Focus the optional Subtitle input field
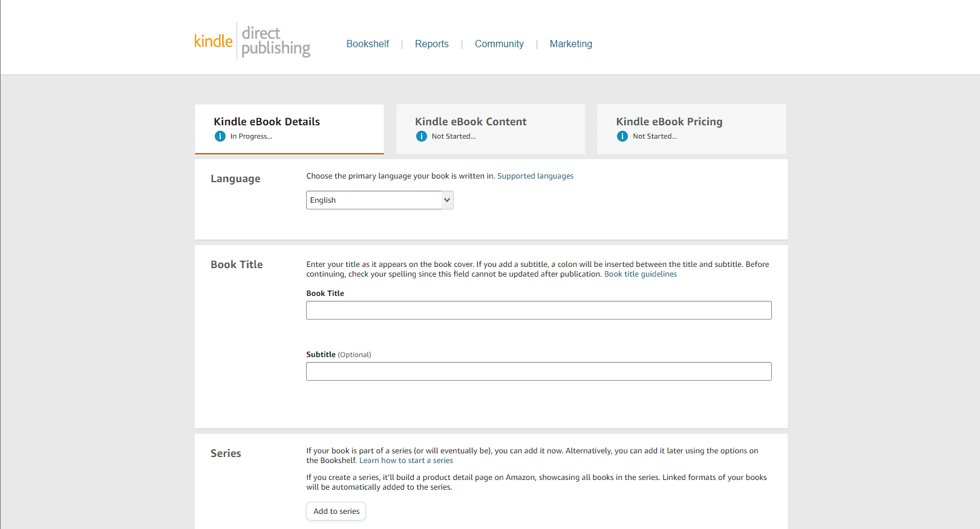980x529 pixels. point(538,372)
